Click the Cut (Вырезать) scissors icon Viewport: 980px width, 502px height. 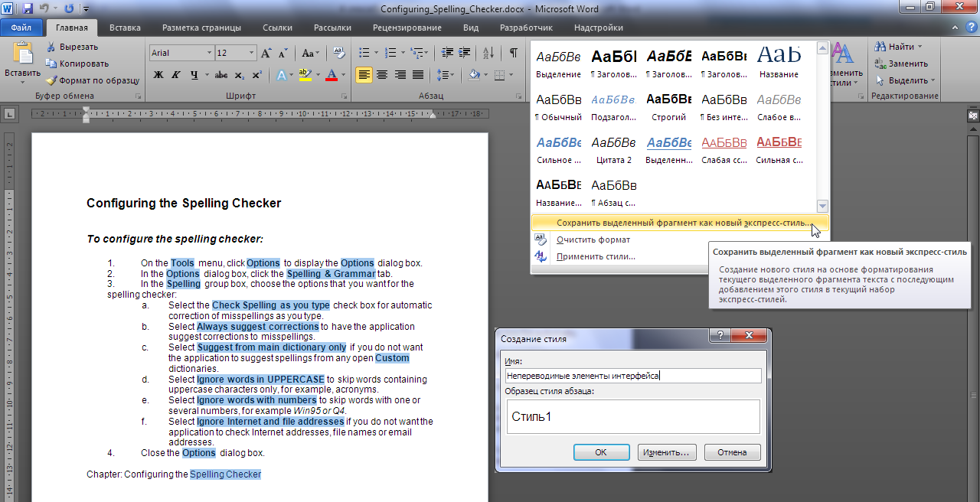(x=51, y=47)
